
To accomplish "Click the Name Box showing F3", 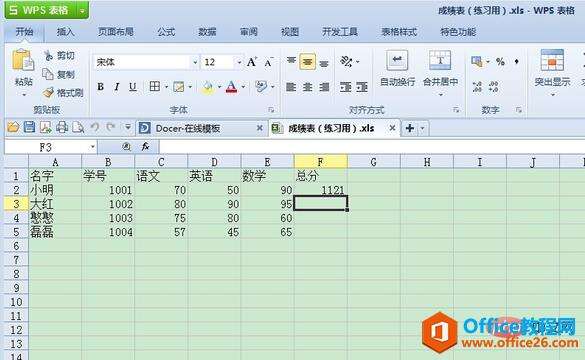I will point(51,147).
